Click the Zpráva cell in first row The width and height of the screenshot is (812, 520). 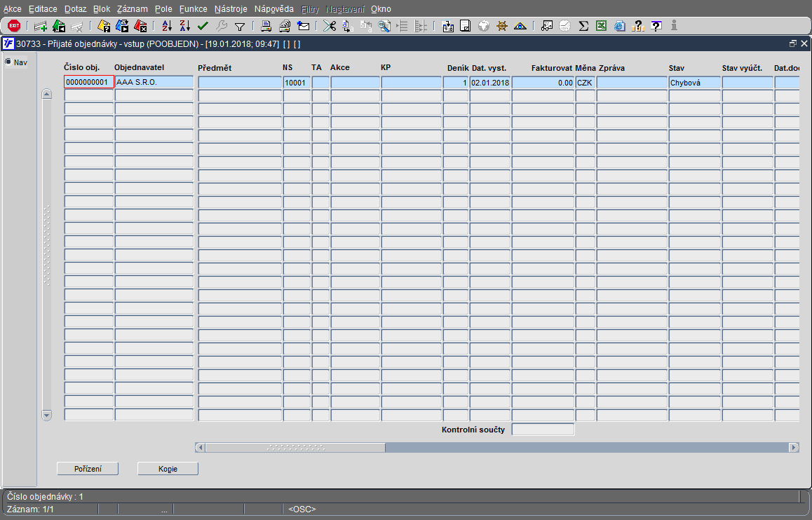point(632,82)
